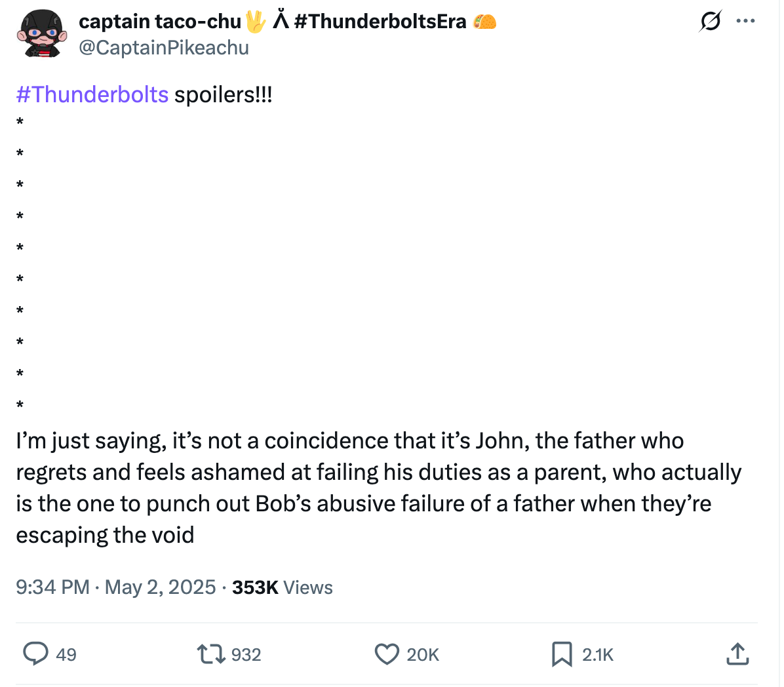
Task: Click the 2.1K bookmarks count
Action: tap(597, 655)
